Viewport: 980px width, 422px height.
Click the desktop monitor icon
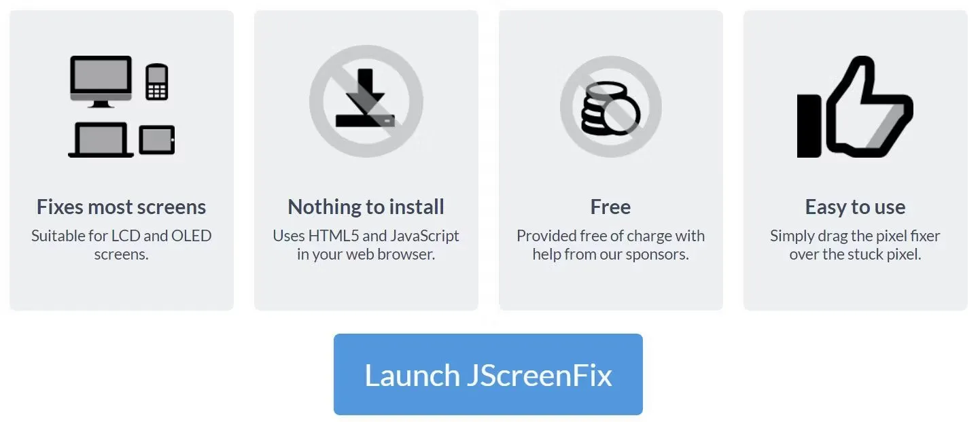click(x=101, y=81)
